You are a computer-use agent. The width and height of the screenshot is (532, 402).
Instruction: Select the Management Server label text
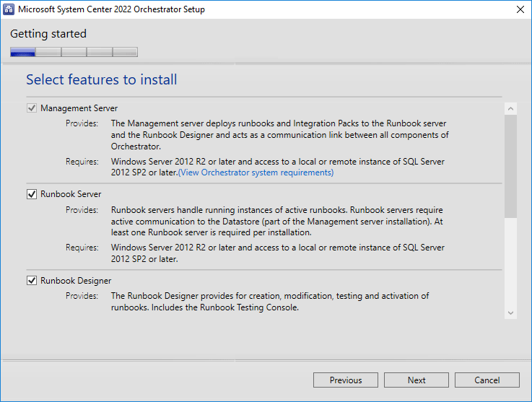pyautogui.click(x=79, y=108)
